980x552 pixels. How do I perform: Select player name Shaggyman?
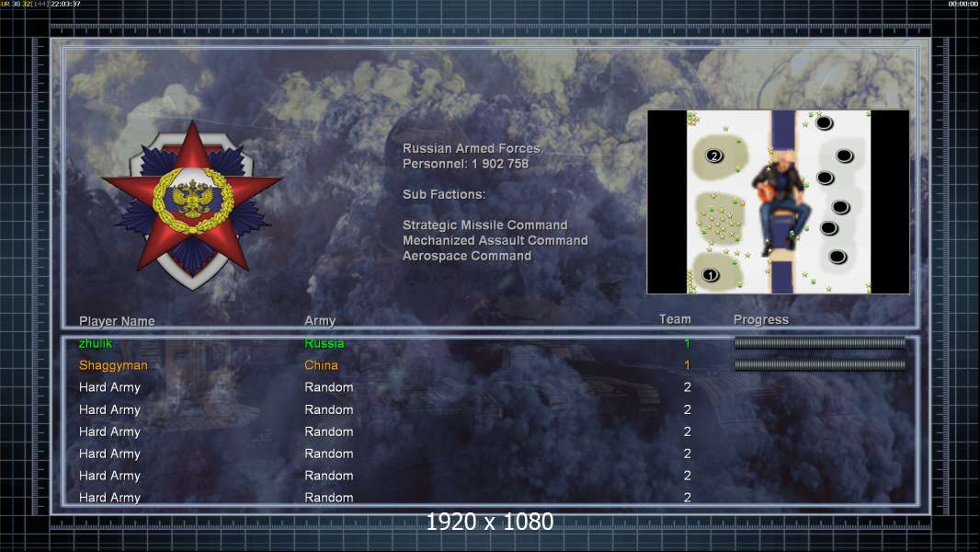(x=113, y=365)
